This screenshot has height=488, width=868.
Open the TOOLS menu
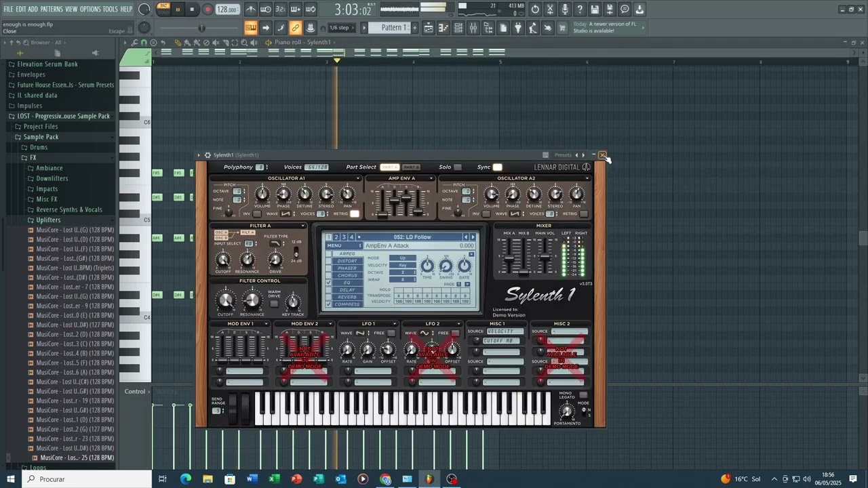coord(111,9)
